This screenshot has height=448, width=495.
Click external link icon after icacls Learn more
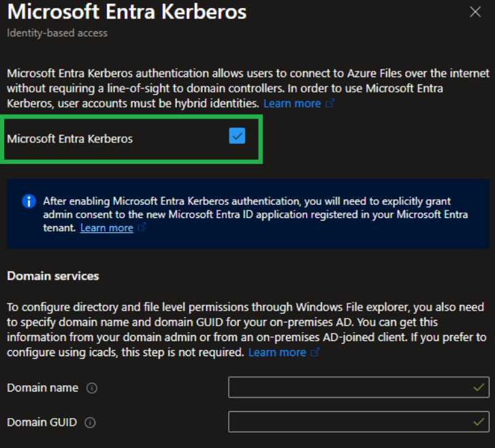point(315,352)
